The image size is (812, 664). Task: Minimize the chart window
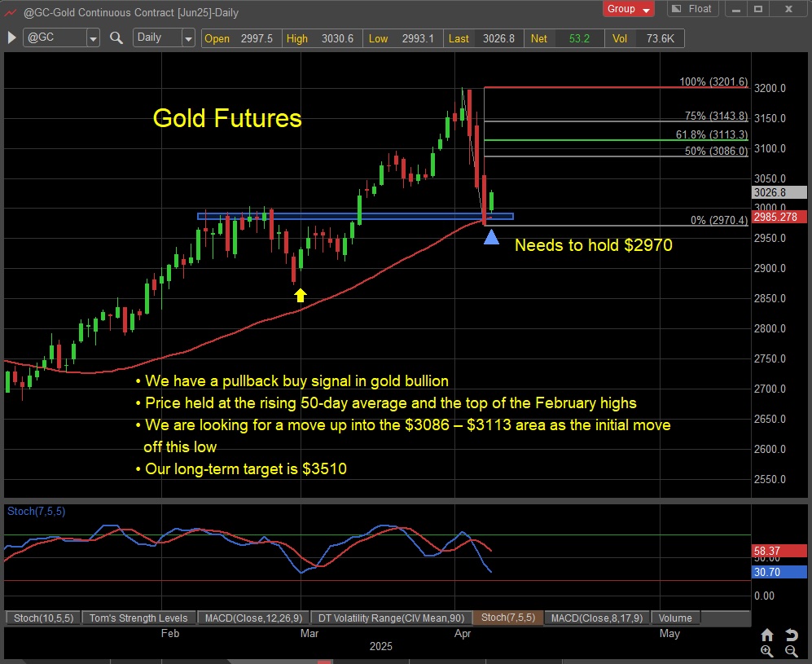[736, 9]
